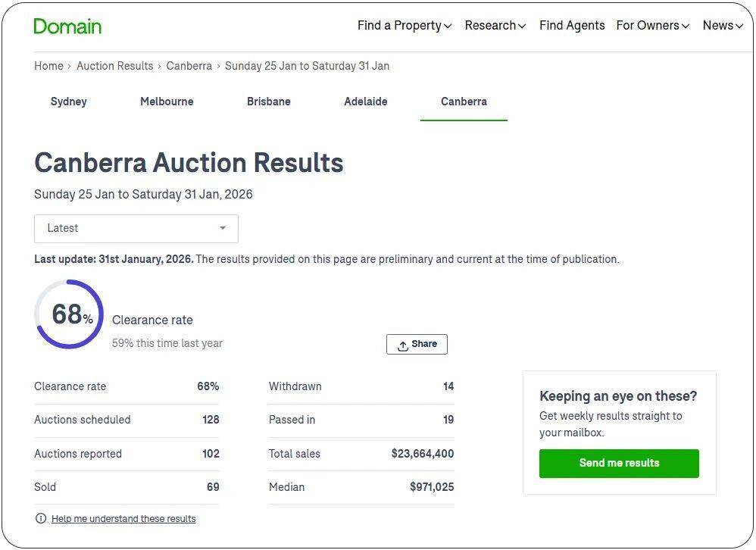756x550 pixels.
Task: Open the News dropdown menu
Action: (x=722, y=26)
